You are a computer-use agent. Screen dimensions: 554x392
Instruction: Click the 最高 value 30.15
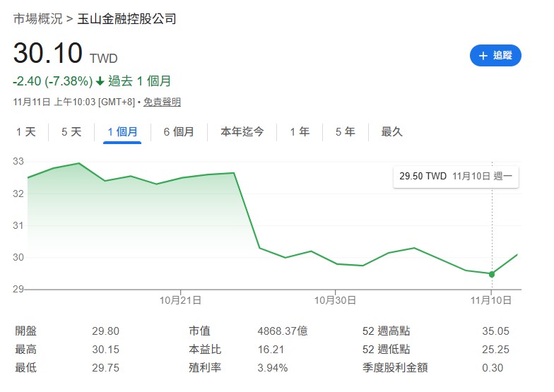click(x=106, y=350)
